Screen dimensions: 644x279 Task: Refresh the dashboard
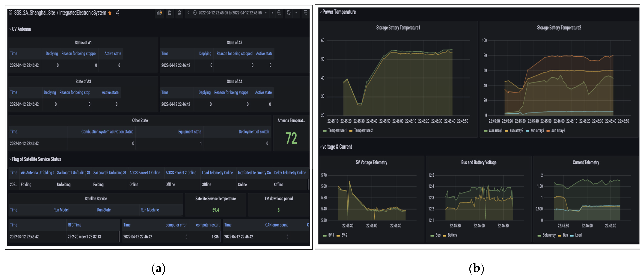pyautogui.click(x=288, y=13)
